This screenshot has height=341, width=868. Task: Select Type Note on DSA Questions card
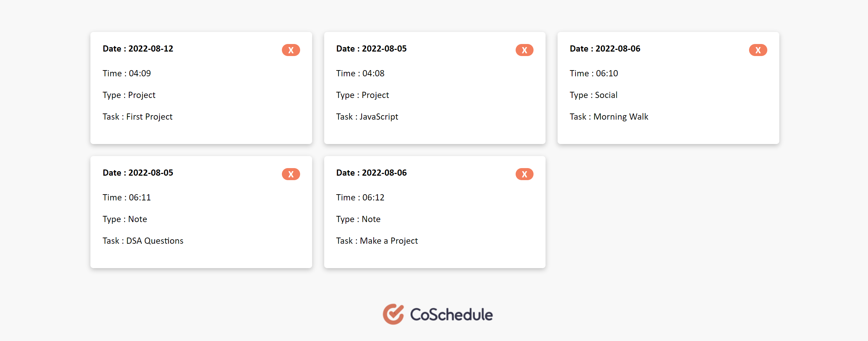(x=124, y=219)
